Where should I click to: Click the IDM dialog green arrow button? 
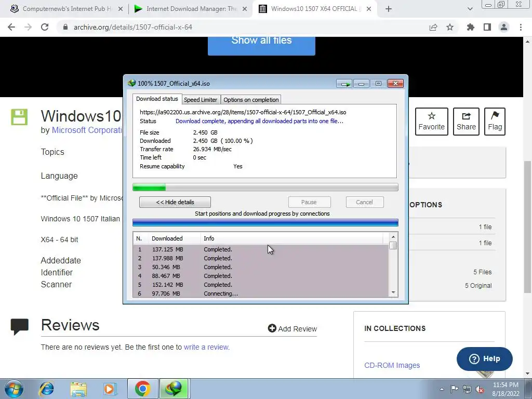[x=344, y=84]
